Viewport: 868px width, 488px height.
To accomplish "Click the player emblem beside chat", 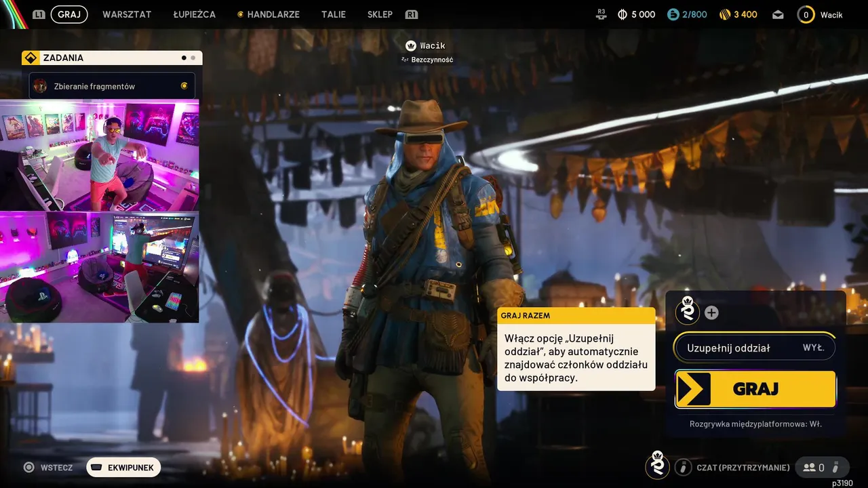I will point(657,465).
